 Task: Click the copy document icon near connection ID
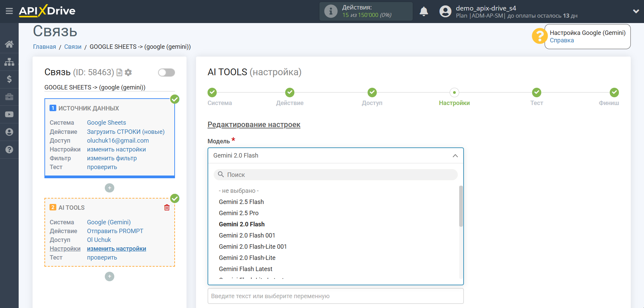pos(119,73)
